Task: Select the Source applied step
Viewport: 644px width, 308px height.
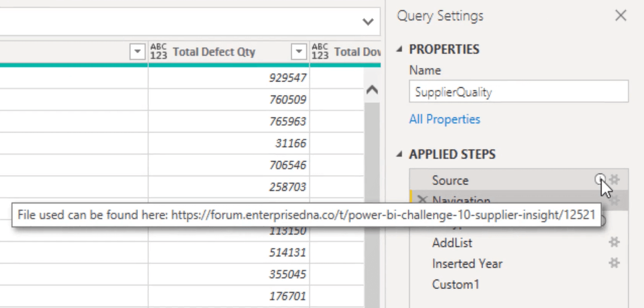Action: pos(519,180)
